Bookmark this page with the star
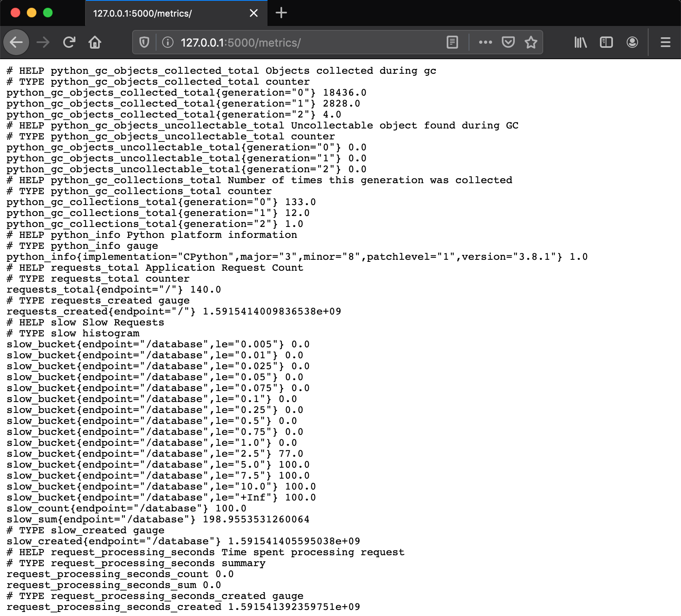 (531, 42)
